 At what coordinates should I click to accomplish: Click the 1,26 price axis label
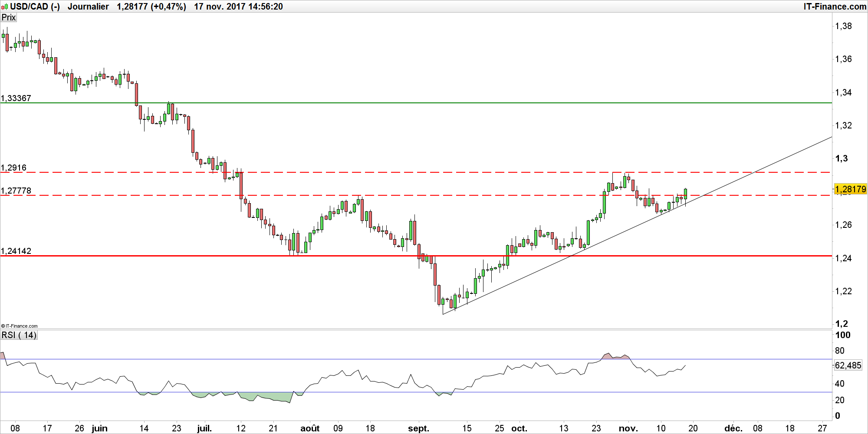tap(843, 225)
